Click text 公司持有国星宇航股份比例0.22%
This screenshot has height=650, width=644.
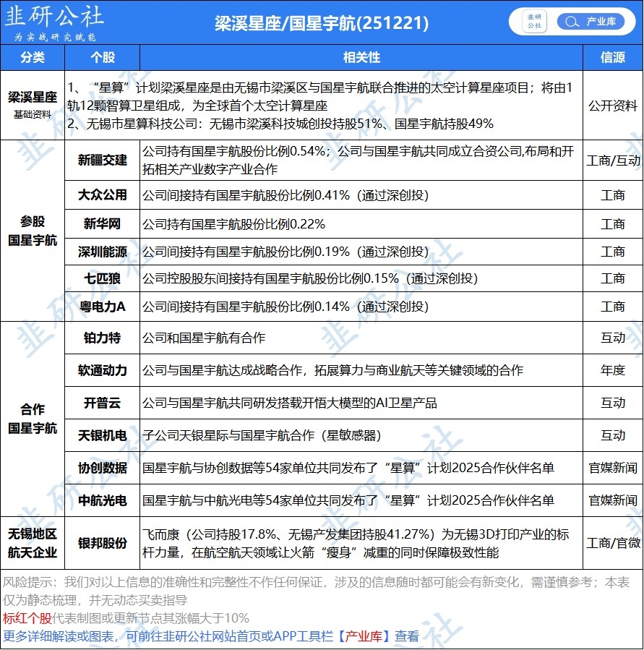(x=233, y=224)
